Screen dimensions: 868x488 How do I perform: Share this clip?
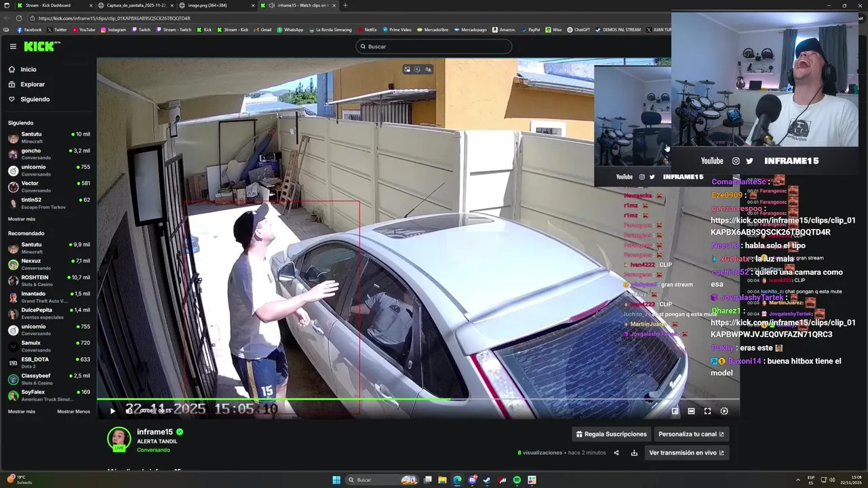point(616,453)
